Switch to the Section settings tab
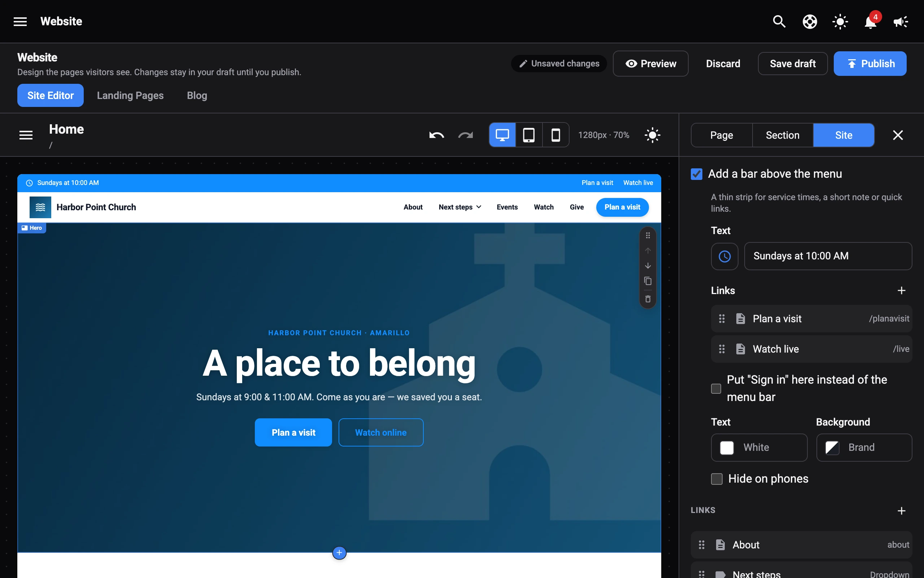Screen dimensions: 924x578 tap(783, 135)
